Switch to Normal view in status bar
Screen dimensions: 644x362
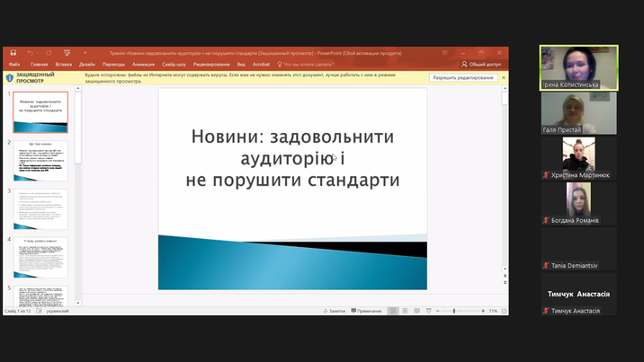point(393,311)
